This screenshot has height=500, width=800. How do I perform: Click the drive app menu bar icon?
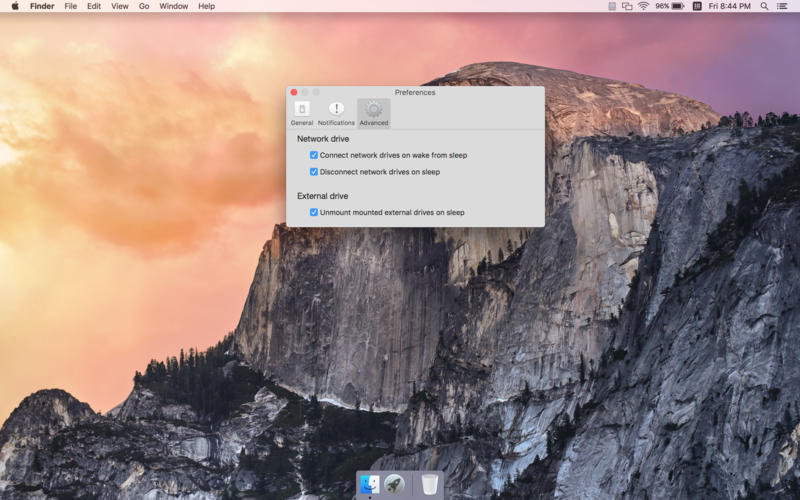(612, 6)
